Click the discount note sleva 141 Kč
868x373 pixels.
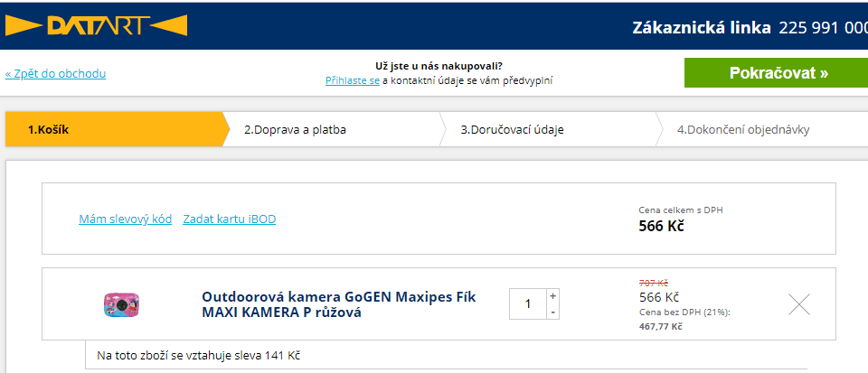coord(198,355)
